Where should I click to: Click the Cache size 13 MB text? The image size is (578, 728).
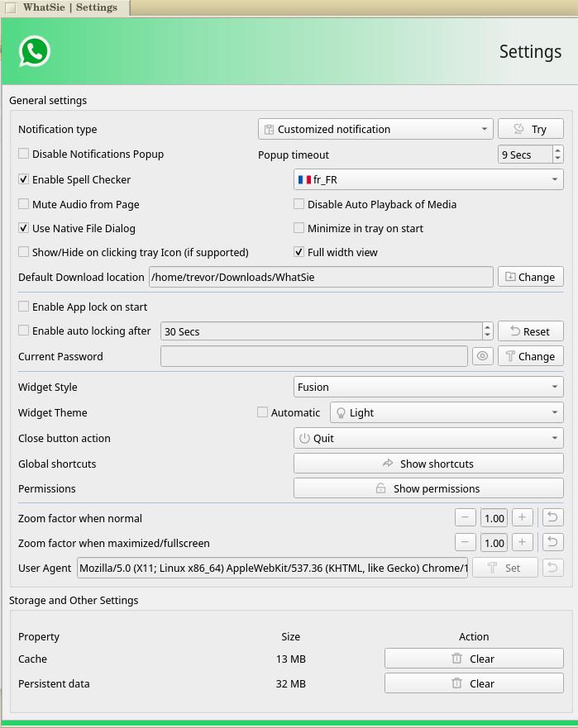291,659
